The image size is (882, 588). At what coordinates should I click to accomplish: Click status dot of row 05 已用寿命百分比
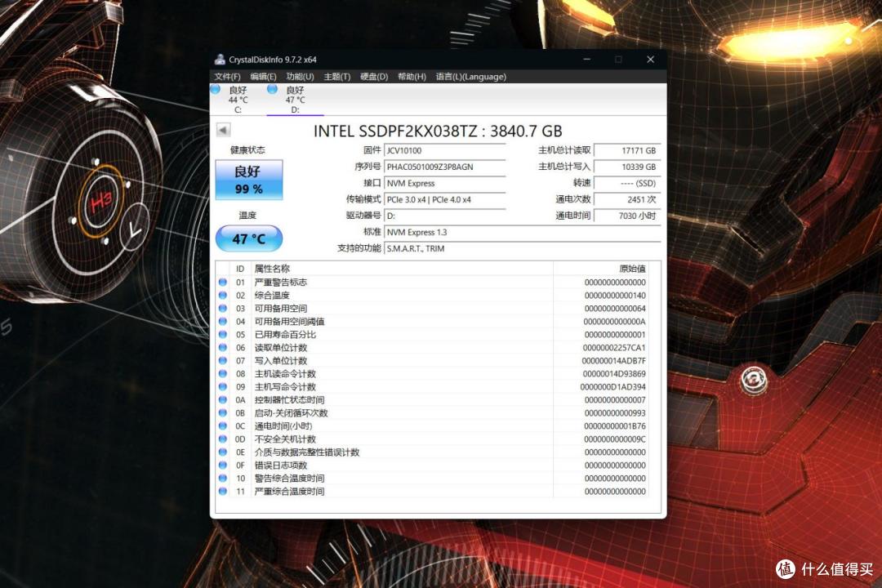pyautogui.click(x=223, y=334)
